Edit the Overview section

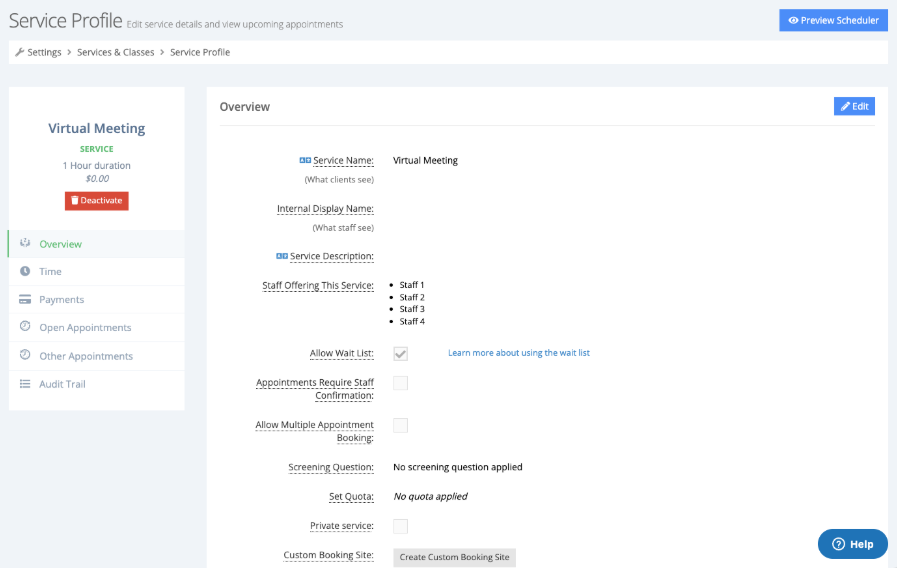click(x=854, y=106)
